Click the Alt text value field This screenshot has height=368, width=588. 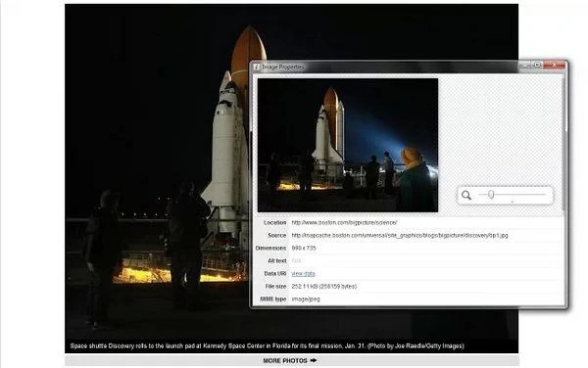pyautogui.click(x=427, y=261)
